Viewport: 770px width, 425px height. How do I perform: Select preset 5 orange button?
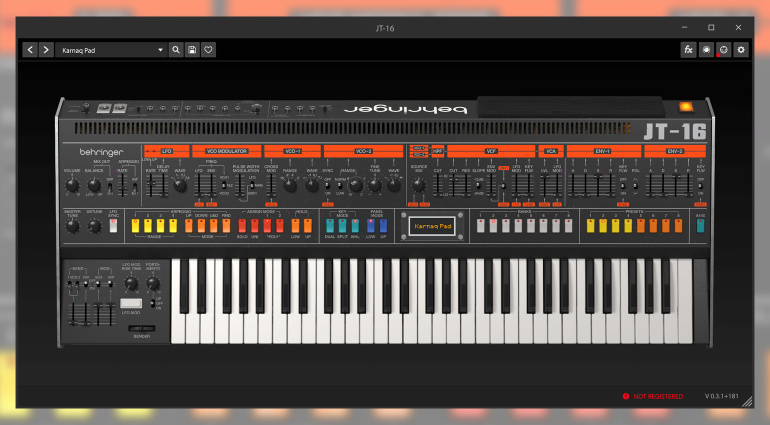tap(641, 226)
